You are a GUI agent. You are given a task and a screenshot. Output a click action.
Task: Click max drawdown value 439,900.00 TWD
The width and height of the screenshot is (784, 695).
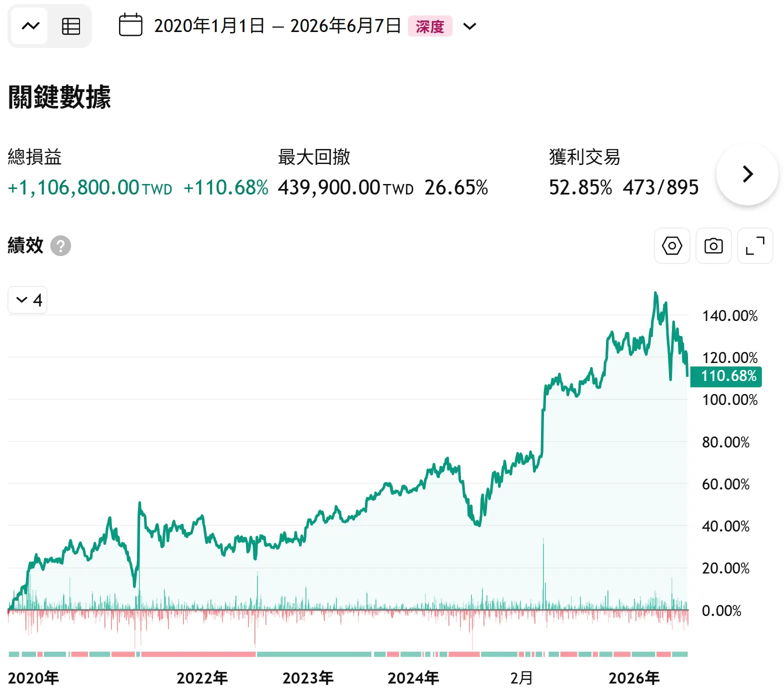tap(346, 188)
